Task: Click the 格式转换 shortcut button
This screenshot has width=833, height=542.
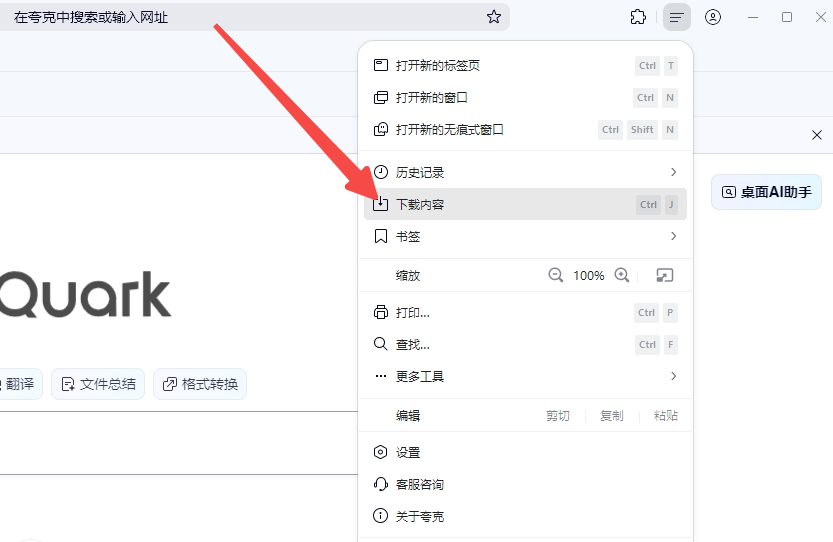Action: pyautogui.click(x=200, y=384)
